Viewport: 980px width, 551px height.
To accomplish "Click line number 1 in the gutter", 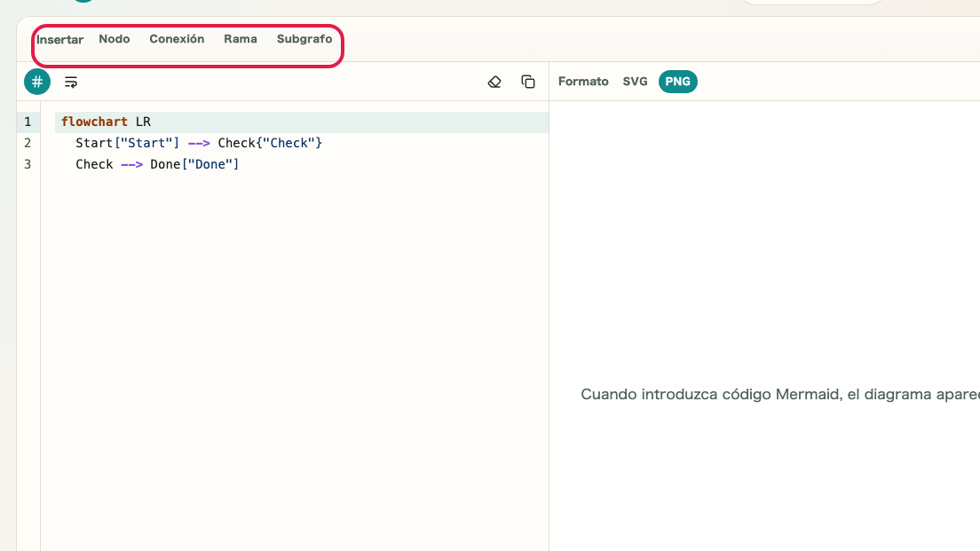I will [28, 122].
